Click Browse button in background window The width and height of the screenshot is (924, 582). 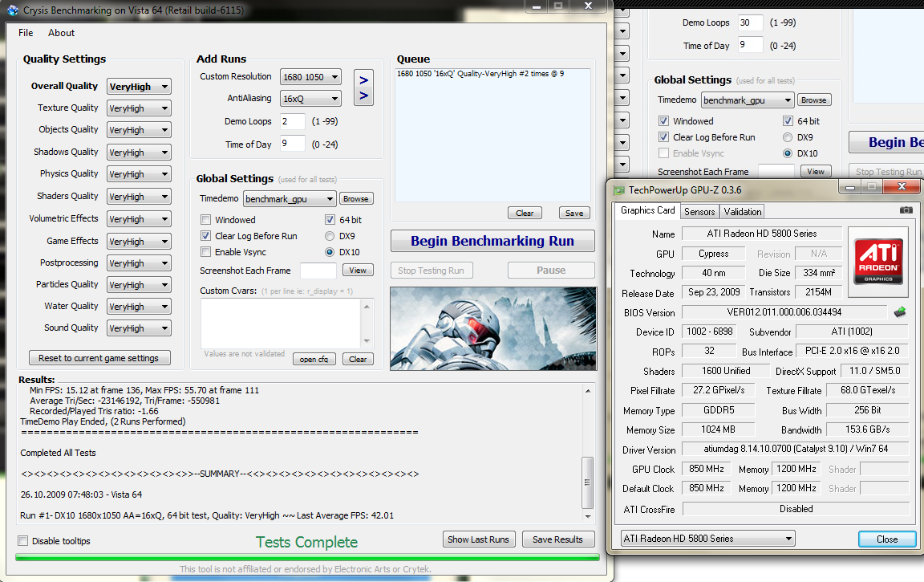tap(814, 100)
